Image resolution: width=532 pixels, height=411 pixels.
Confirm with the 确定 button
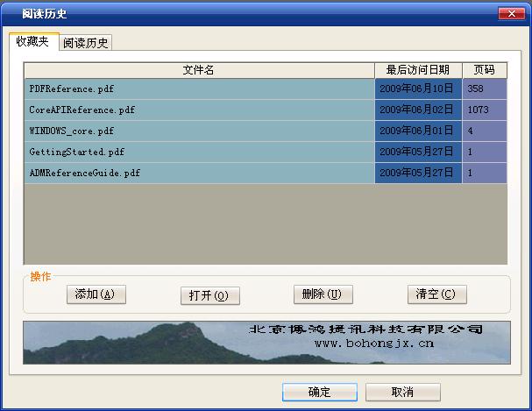(319, 392)
